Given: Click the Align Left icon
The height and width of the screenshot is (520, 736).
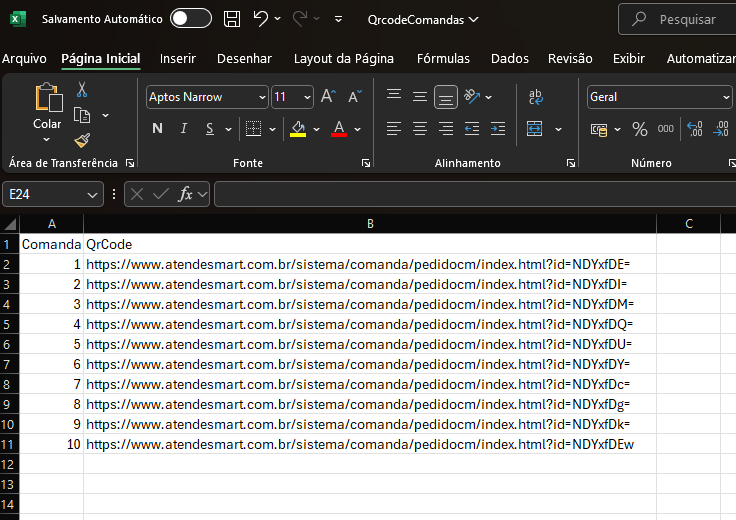Looking at the screenshot, I should pos(394,129).
